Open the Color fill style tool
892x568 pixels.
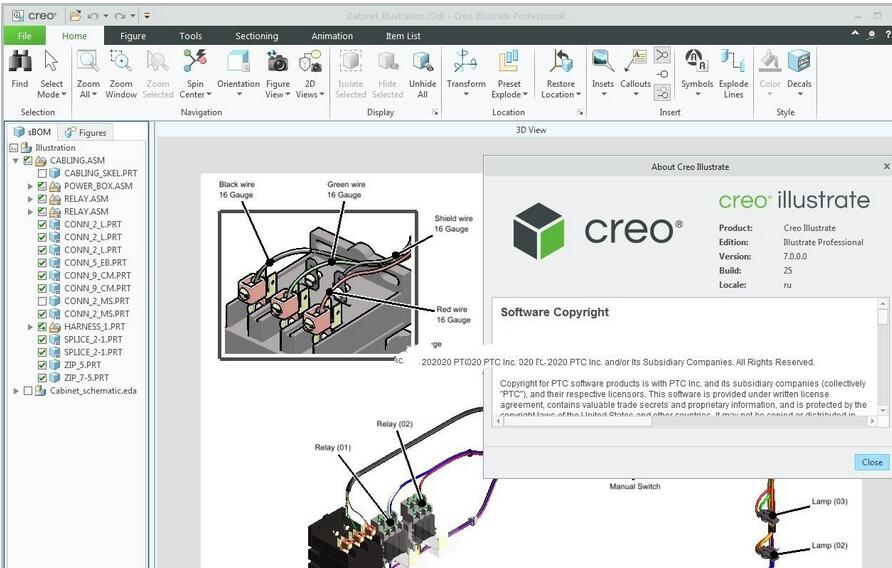[770, 73]
